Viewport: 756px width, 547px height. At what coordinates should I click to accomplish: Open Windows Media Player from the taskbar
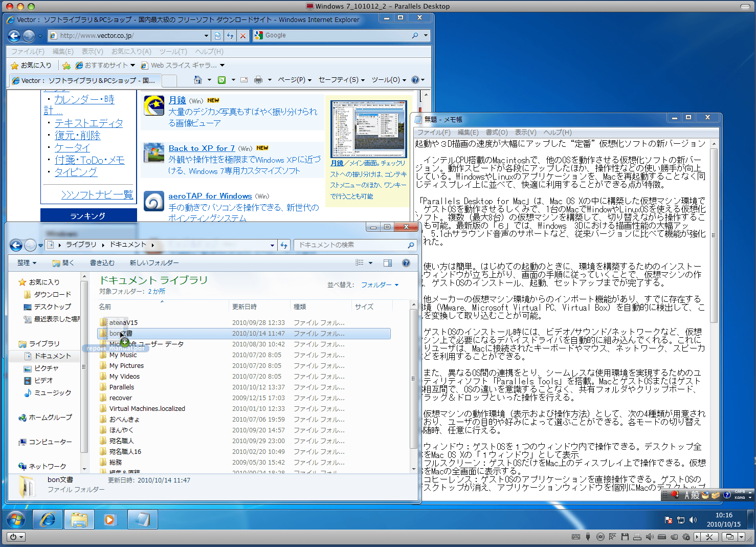pyautogui.click(x=109, y=520)
